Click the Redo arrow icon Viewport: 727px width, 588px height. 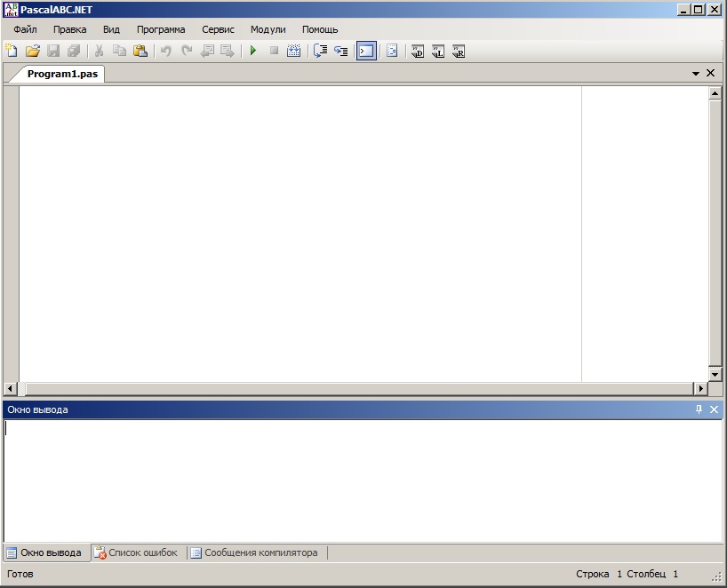(187, 51)
